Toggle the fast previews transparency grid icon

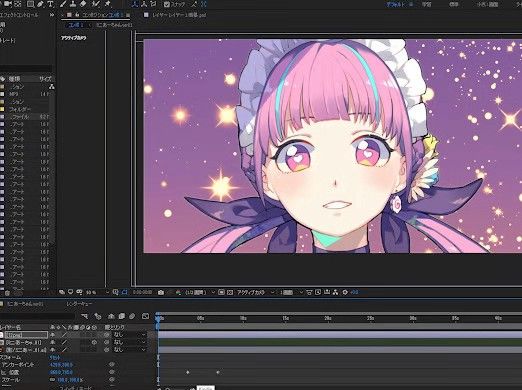[x=230, y=292]
